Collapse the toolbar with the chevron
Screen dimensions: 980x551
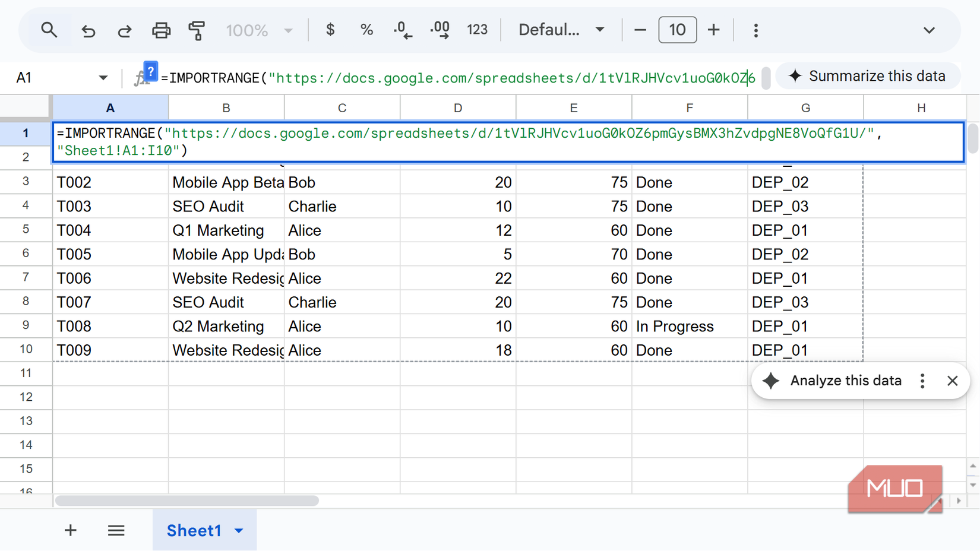928,30
